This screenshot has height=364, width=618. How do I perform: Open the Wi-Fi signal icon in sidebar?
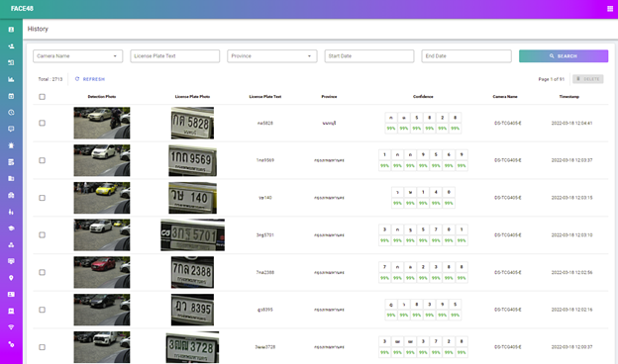click(x=11, y=327)
